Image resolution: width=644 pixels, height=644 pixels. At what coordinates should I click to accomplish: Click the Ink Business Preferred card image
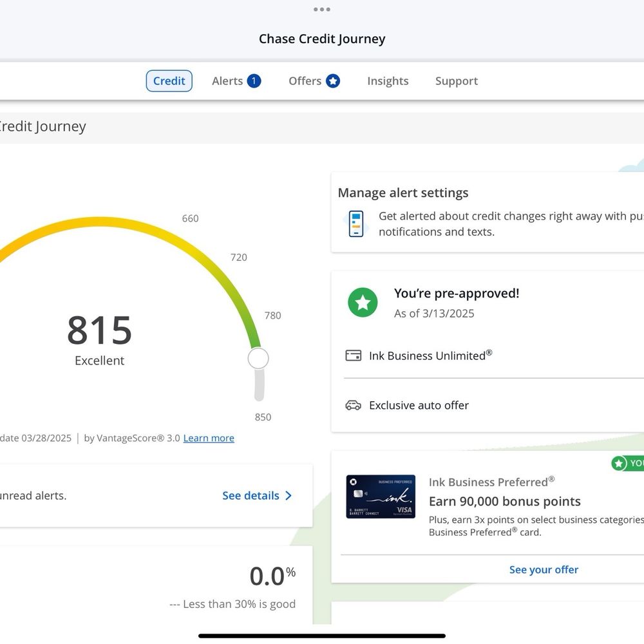pos(380,497)
